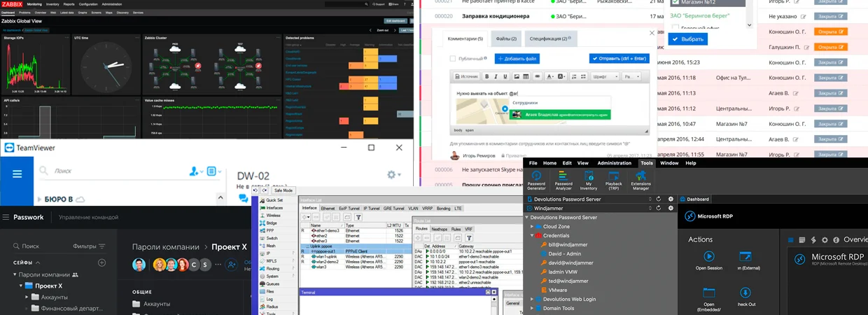Click filter icon in WinBox Interface List
868x315 pixels.
tap(358, 218)
